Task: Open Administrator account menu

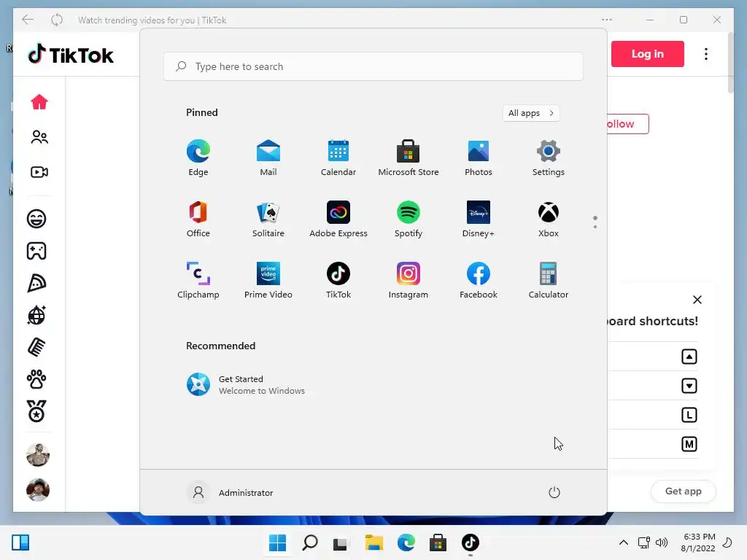Action: pyautogui.click(x=231, y=492)
